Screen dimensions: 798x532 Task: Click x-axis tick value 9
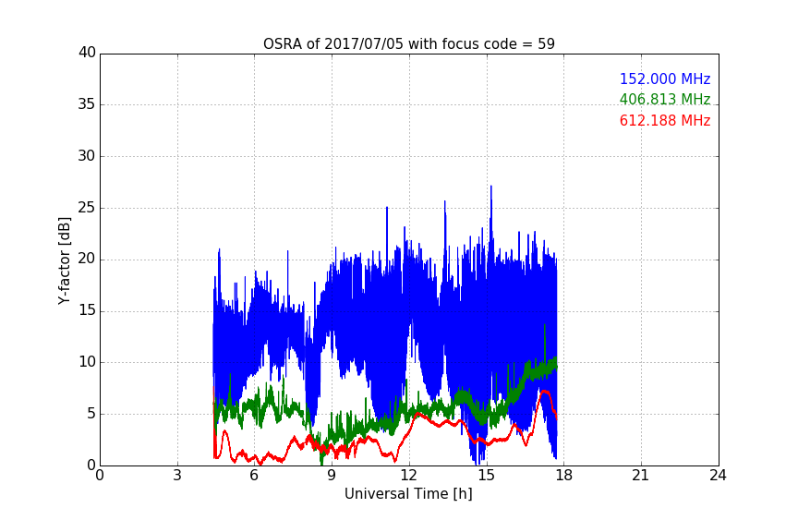click(x=332, y=476)
